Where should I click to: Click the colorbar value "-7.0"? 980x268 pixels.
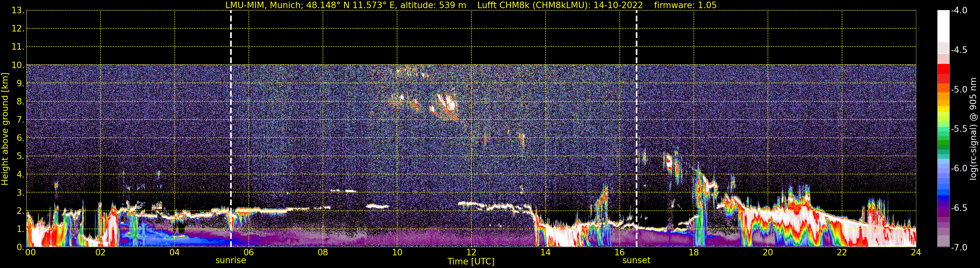coord(959,248)
